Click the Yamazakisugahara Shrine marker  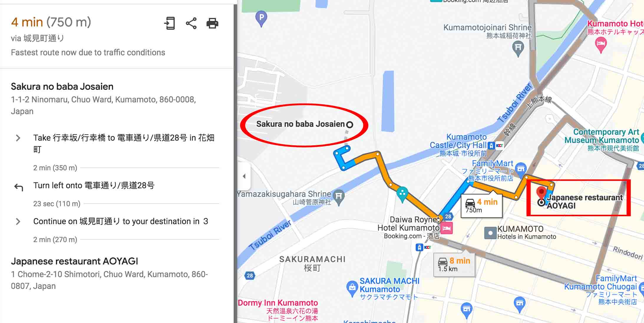coord(339,197)
